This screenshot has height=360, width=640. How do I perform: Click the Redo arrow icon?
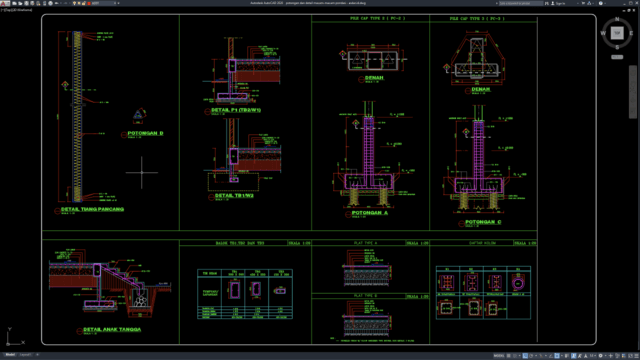[x=66, y=3]
